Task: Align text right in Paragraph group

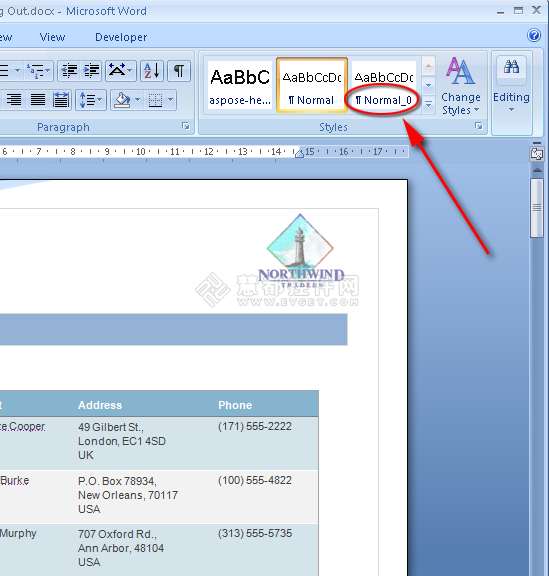Action: tap(14, 100)
